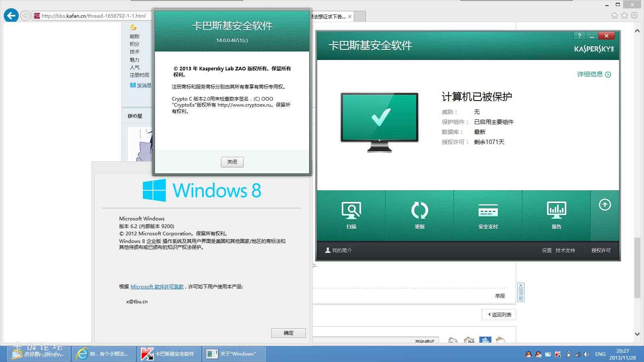Click the green protected monitor status image

380,122
